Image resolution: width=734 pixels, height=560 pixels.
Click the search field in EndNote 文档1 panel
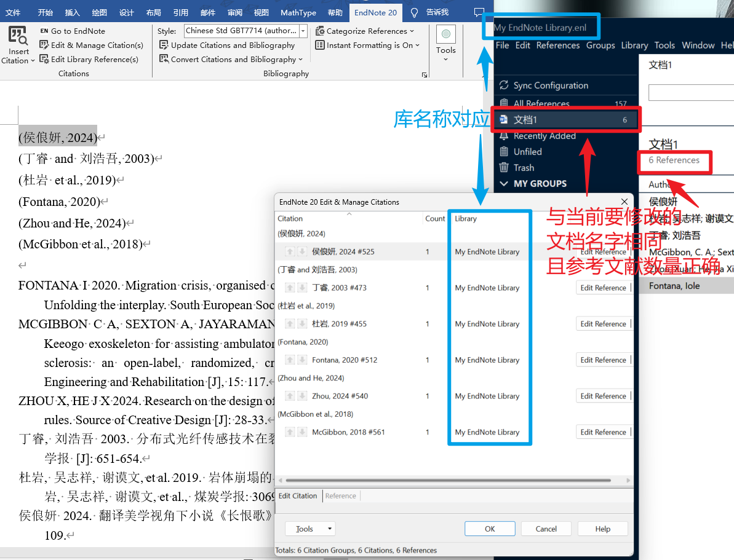[691, 92]
